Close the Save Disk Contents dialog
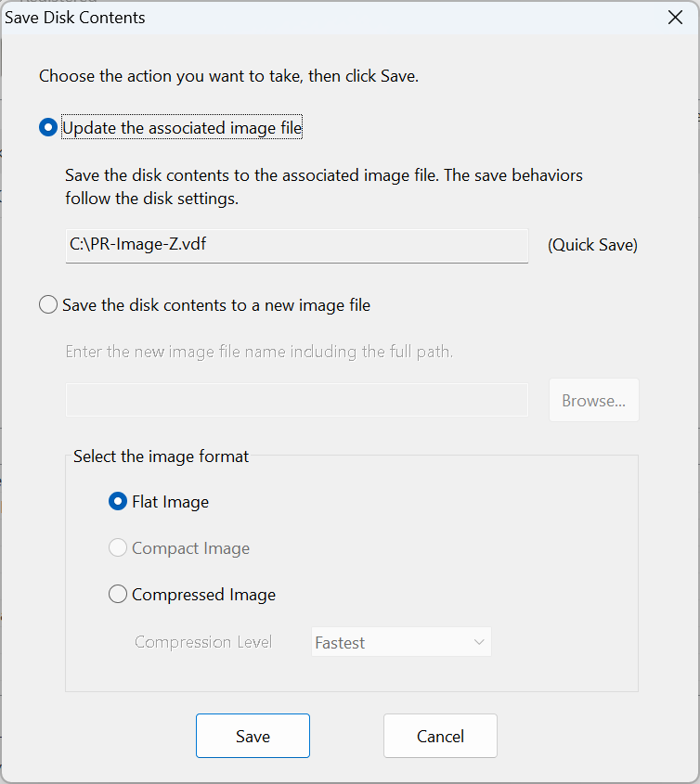Image resolution: width=700 pixels, height=784 pixels. [675, 18]
